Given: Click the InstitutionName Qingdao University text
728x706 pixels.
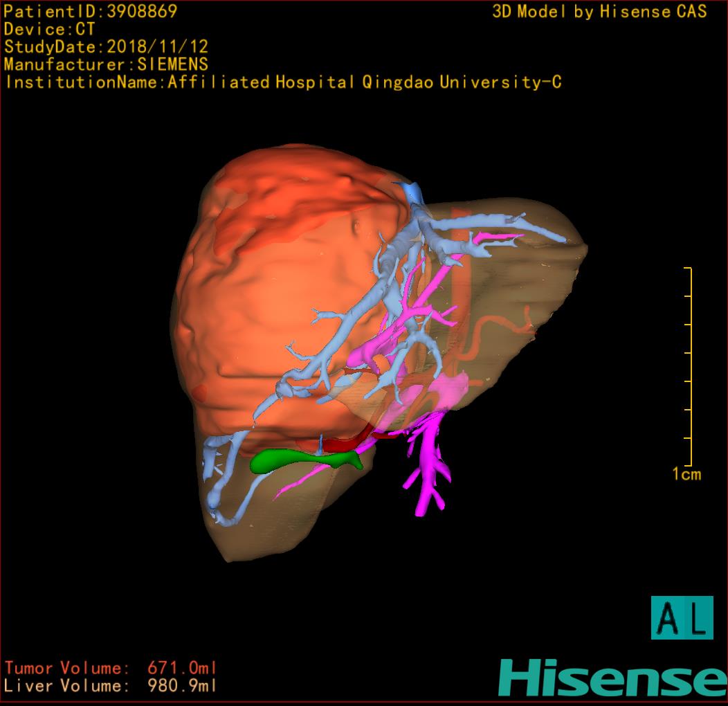Looking at the screenshot, I should (x=283, y=82).
